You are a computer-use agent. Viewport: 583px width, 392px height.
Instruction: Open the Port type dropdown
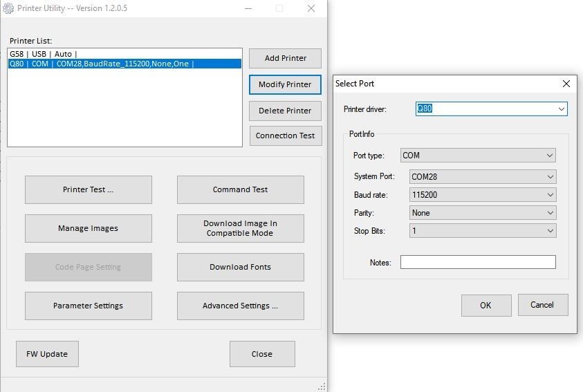click(x=550, y=156)
